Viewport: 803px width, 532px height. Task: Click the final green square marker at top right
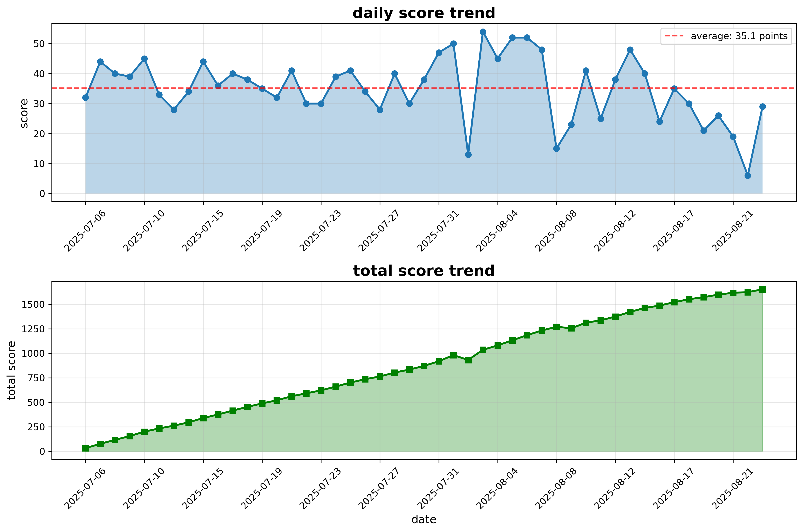pyautogui.click(x=763, y=289)
